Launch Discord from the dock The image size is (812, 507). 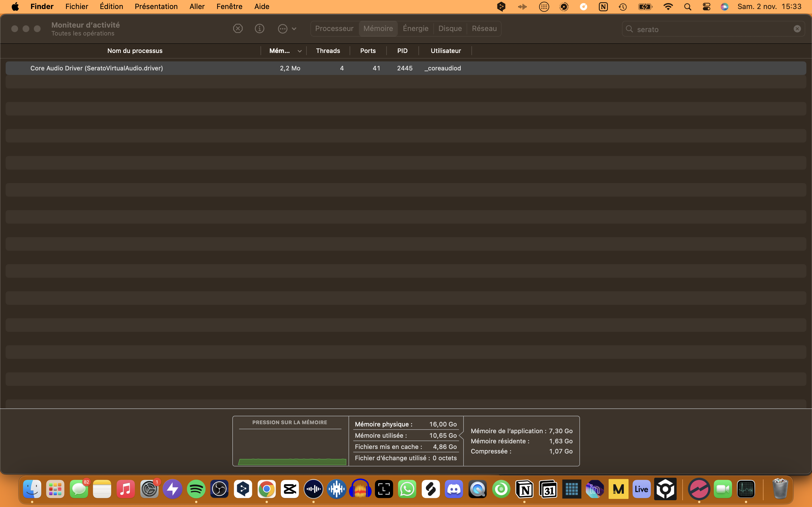click(x=454, y=489)
